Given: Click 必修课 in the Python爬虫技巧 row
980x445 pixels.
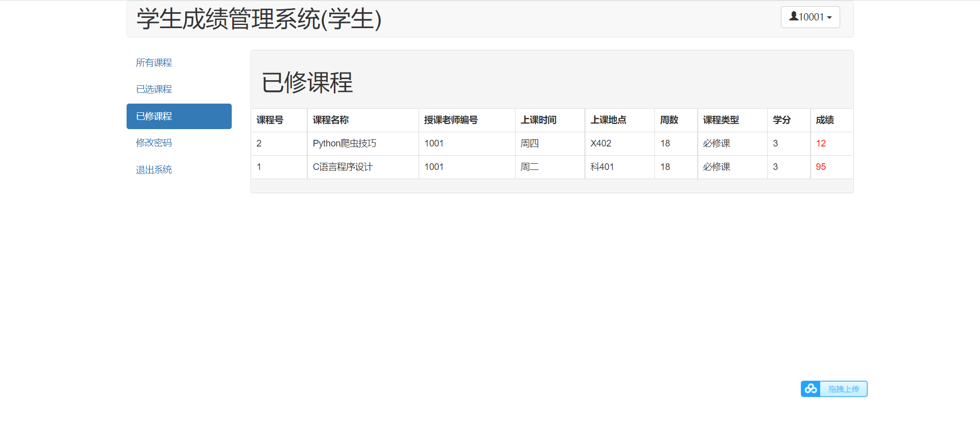Looking at the screenshot, I should click(x=732, y=143).
